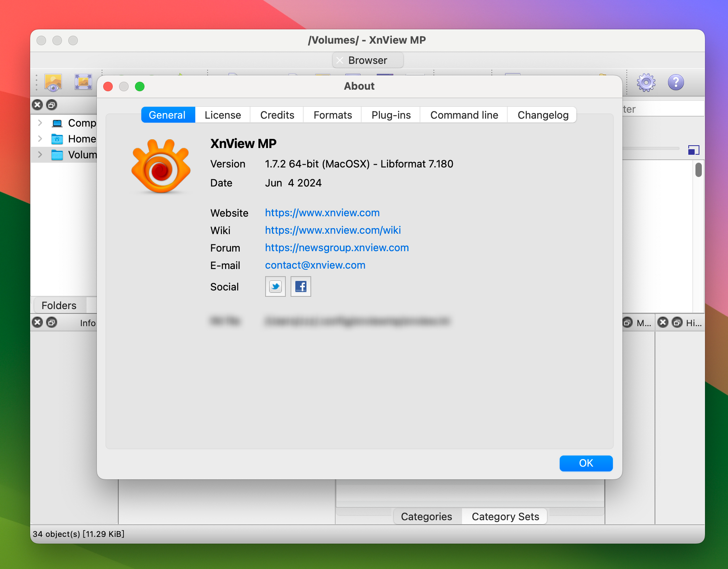The width and height of the screenshot is (728, 569).
Task: Click the blue layout toggle icon at right
Action: point(693,150)
